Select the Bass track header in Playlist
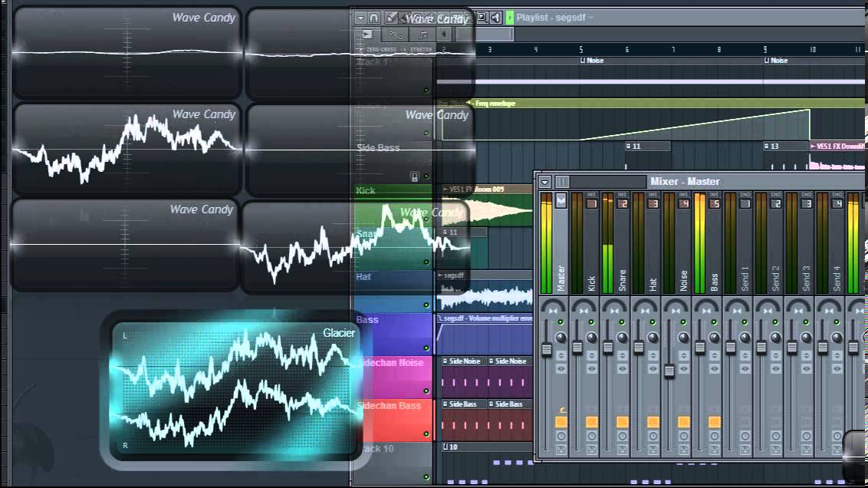The height and width of the screenshot is (488, 868). (x=393, y=334)
